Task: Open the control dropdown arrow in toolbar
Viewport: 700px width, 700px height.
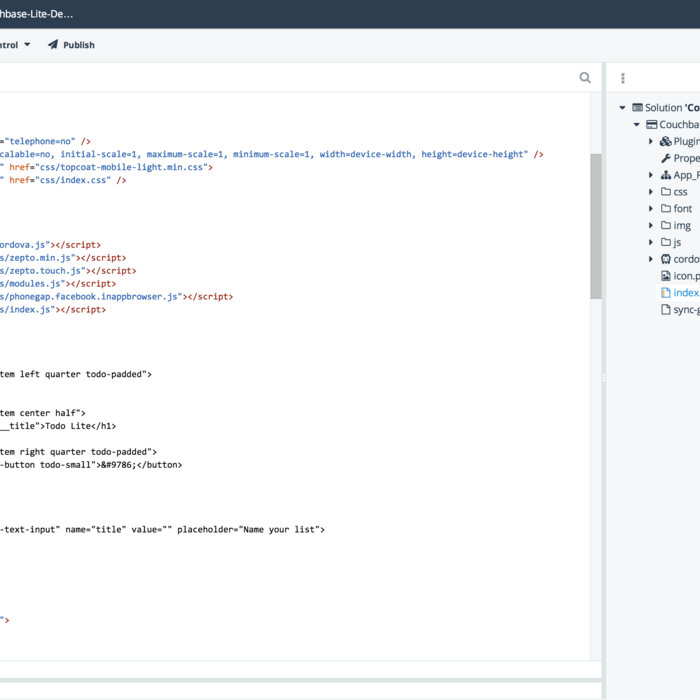Action: point(27,45)
